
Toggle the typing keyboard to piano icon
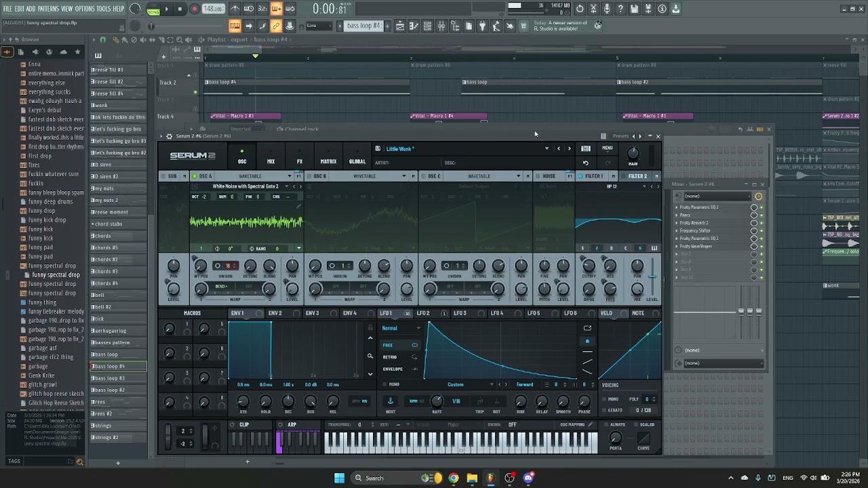(x=235, y=26)
